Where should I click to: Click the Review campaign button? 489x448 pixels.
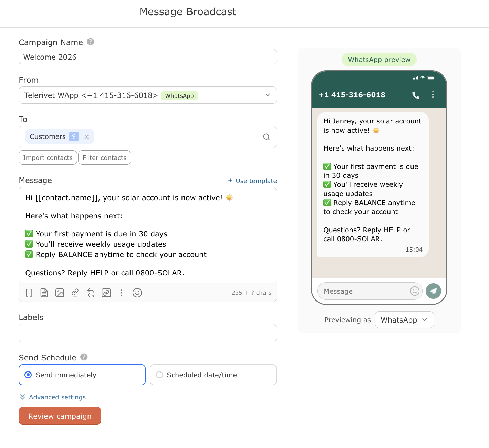[60, 416]
